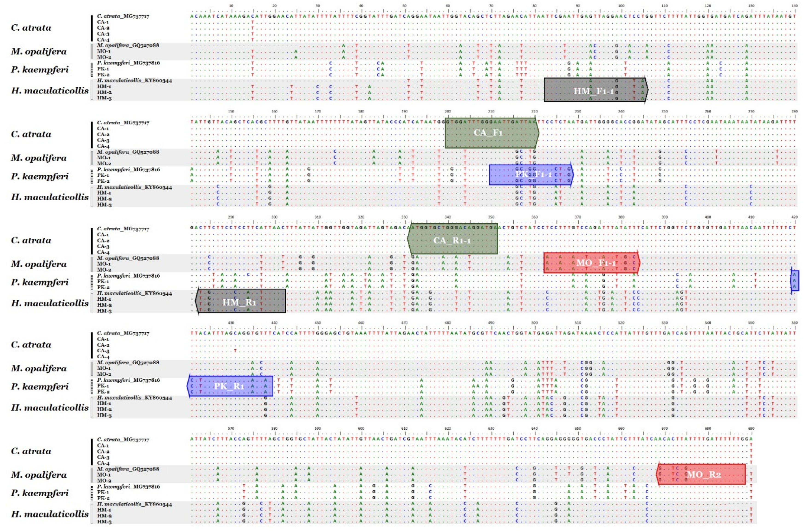Click C. atrata_MG737717 label in first block
The width and height of the screenshot is (812, 532).
pyautogui.click(x=123, y=16)
